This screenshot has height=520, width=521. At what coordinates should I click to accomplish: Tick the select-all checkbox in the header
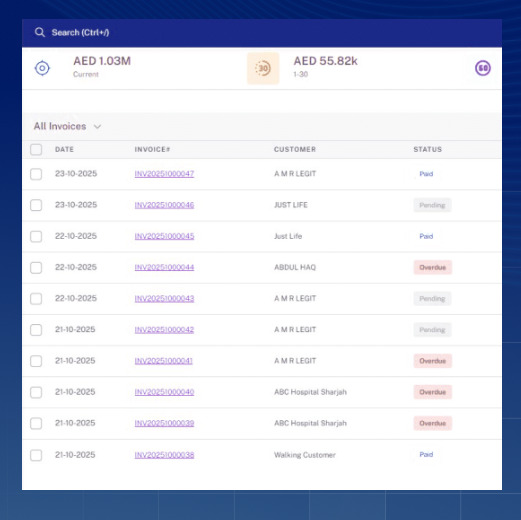click(x=36, y=149)
